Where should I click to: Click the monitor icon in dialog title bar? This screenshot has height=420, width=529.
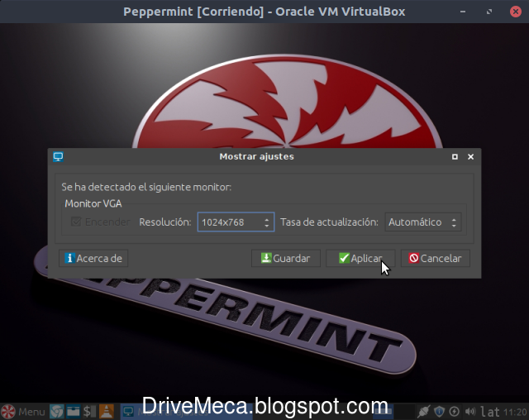point(58,157)
